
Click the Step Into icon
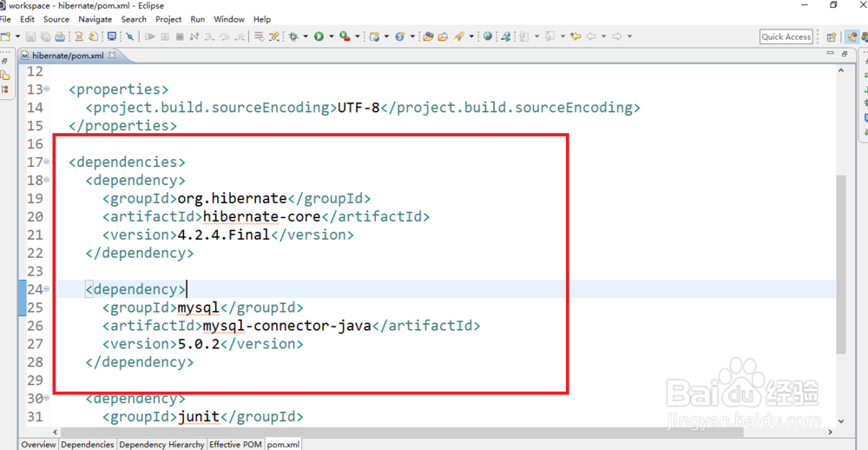(x=209, y=37)
